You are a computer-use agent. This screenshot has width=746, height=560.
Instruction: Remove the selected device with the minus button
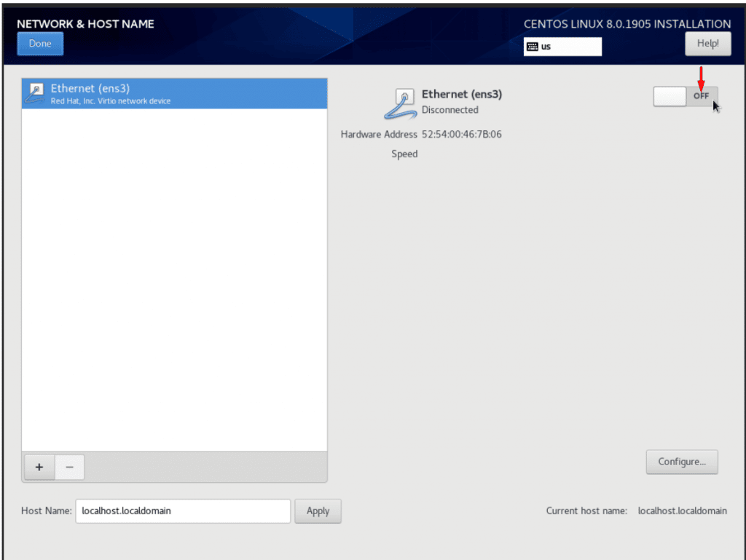pyautogui.click(x=70, y=468)
